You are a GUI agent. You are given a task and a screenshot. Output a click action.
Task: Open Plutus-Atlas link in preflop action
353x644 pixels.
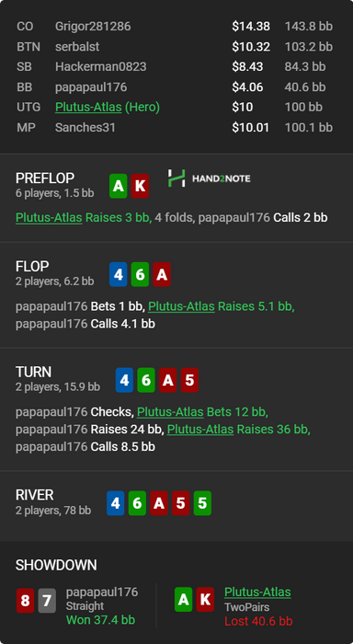[x=49, y=217]
